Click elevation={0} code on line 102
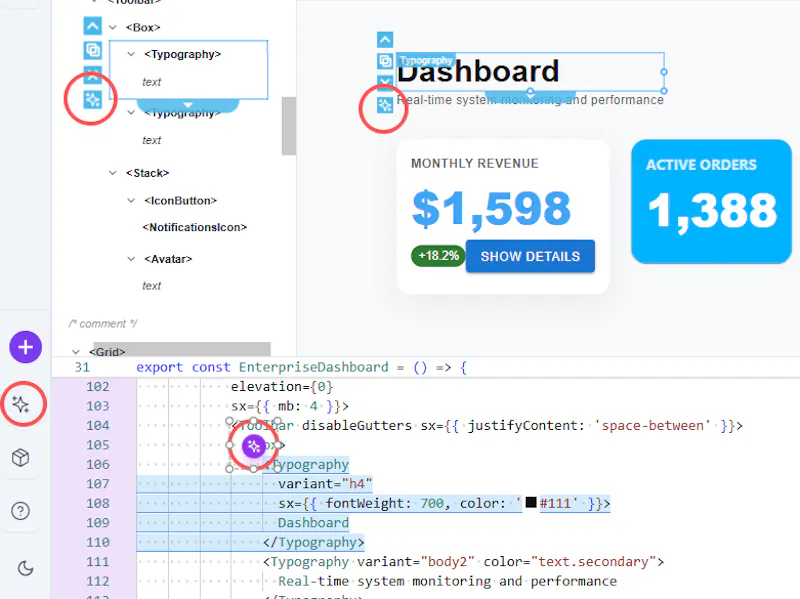This screenshot has width=800, height=599. [282, 386]
